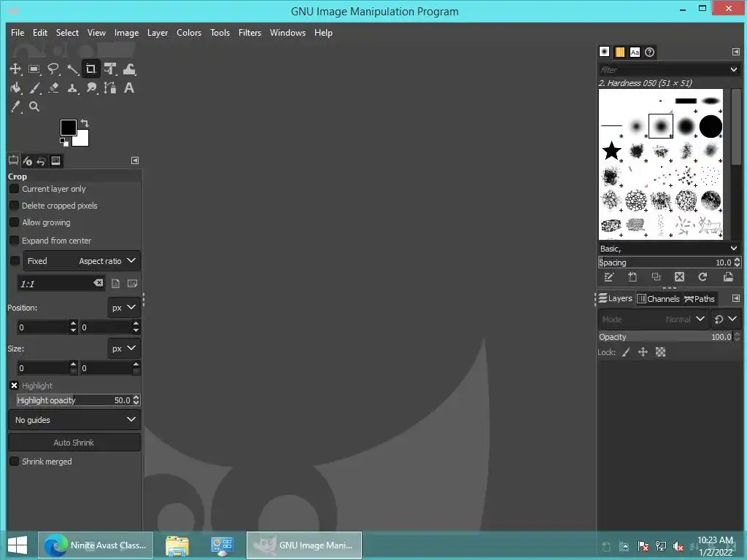The image size is (747, 560).
Task: Select the Rectangle Select tool
Action: [x=34, y=69]
